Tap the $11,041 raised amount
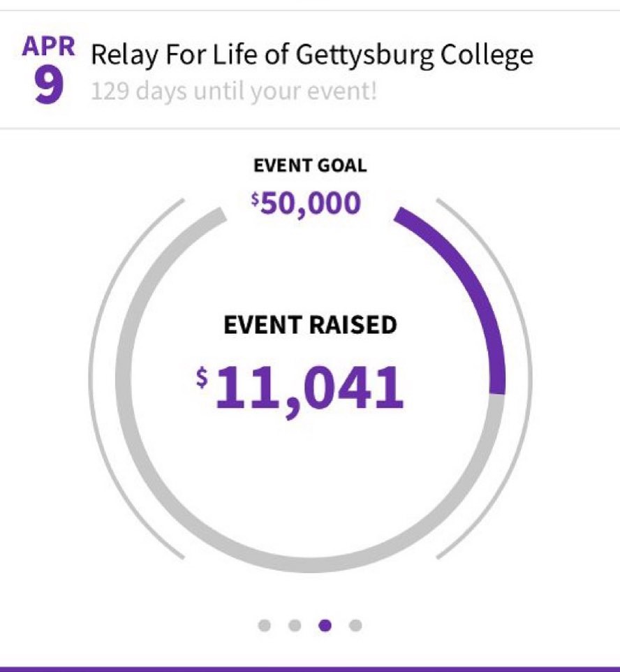Screen dimensions: 620x672 pyautogui.click(x=300, y=388)
